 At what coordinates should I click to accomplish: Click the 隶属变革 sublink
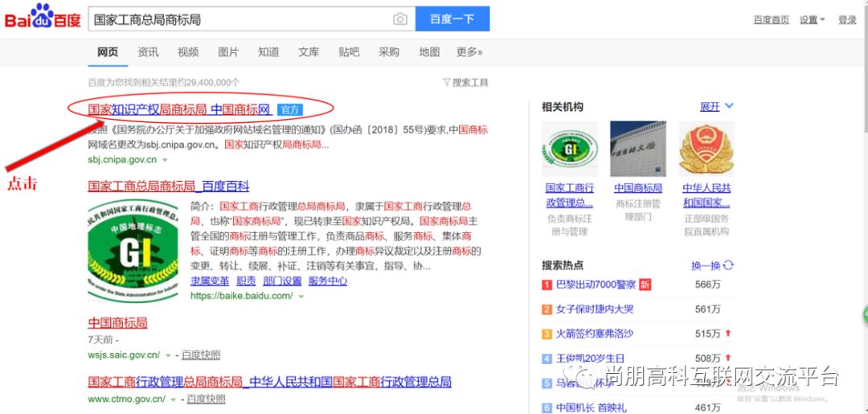pos(209,281)
